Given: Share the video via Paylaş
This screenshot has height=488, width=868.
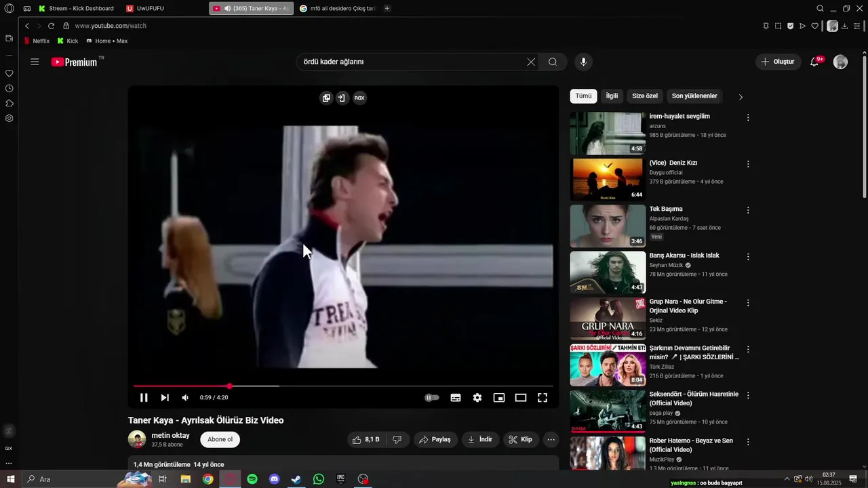Looking at the screenshot, I should [x=435, y=439].
